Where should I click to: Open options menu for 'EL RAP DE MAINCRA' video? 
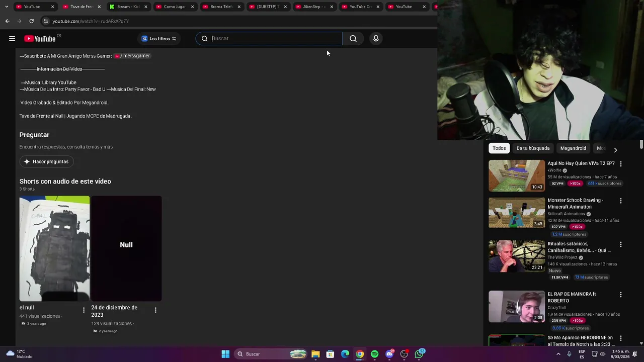(x=620, y=295)
